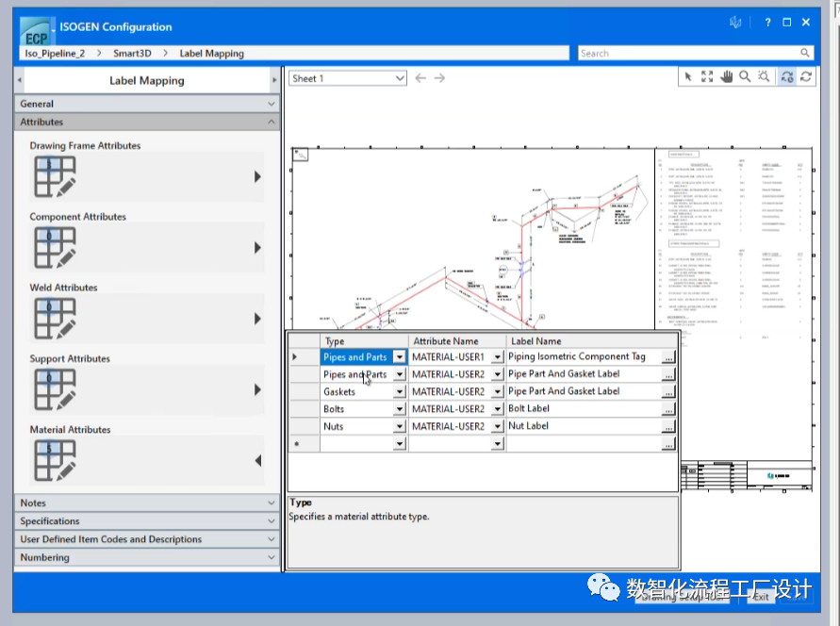Open Type dropdown for Nuts row
The height and width of the screenshot is (626, 840).
tap(400, 427)
